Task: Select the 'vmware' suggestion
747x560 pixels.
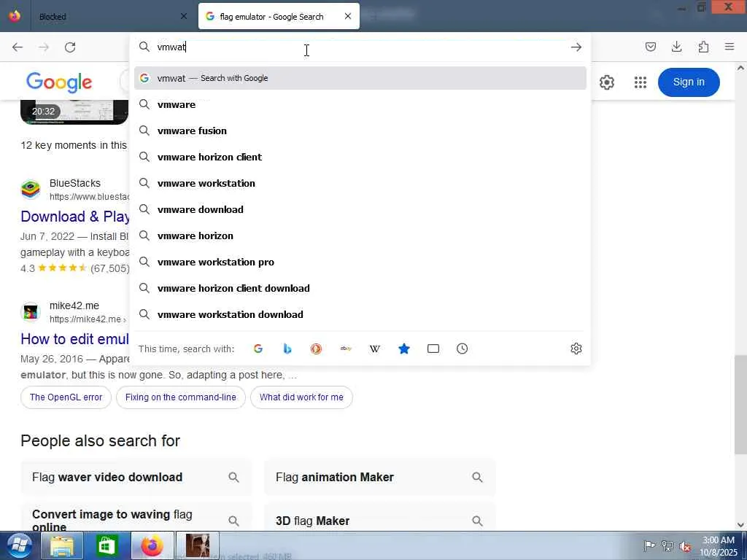Action: tap(360, 104)
